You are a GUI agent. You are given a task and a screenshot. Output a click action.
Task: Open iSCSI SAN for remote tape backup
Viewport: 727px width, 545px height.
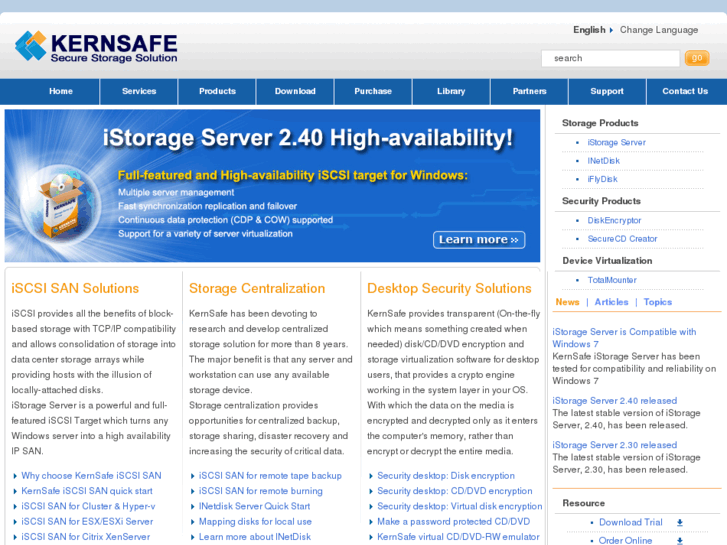[270, 476]
